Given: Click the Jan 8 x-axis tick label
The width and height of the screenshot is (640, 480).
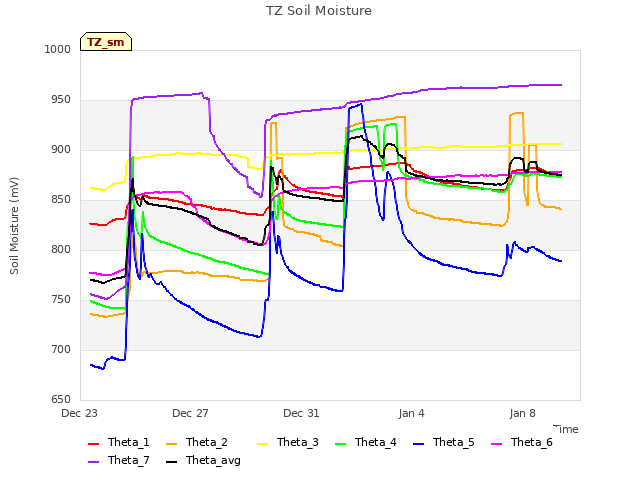Looking at the screenshot, I should [x=522, y=413].
